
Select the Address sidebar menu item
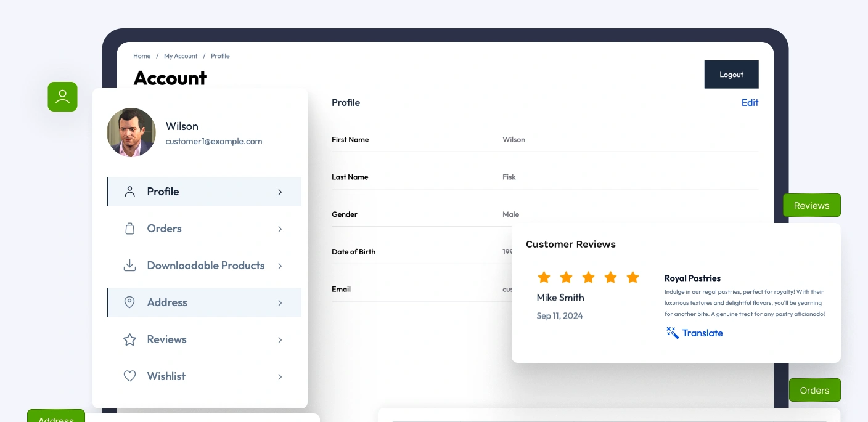(x=167, y=302)
